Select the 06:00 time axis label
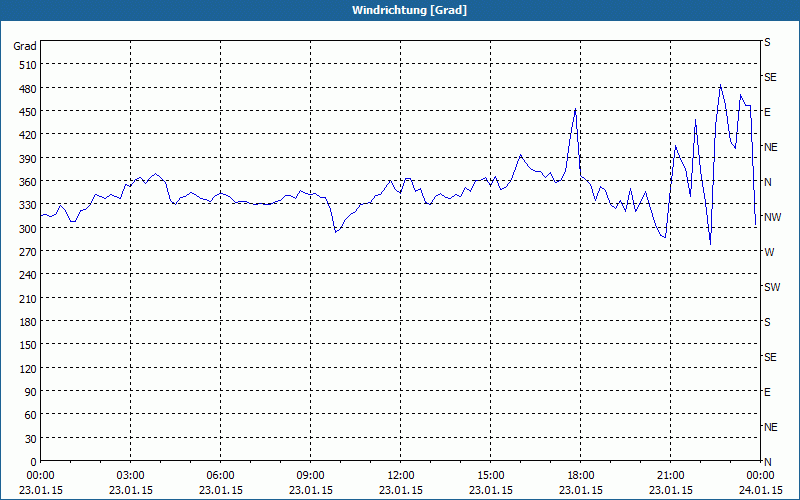Viewport: 800px width, 500px height. tap(221, 475)
